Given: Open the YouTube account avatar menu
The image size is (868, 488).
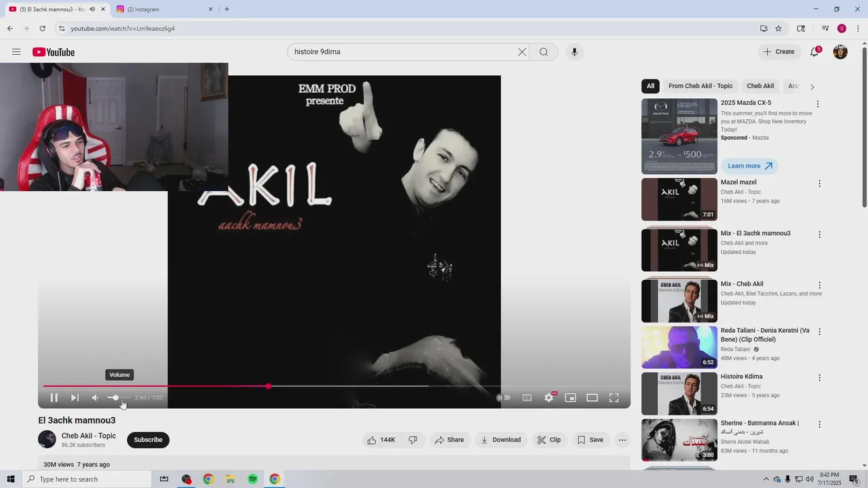Looking at the screenshot, I should pyautogui.click(x=840, y=52).
